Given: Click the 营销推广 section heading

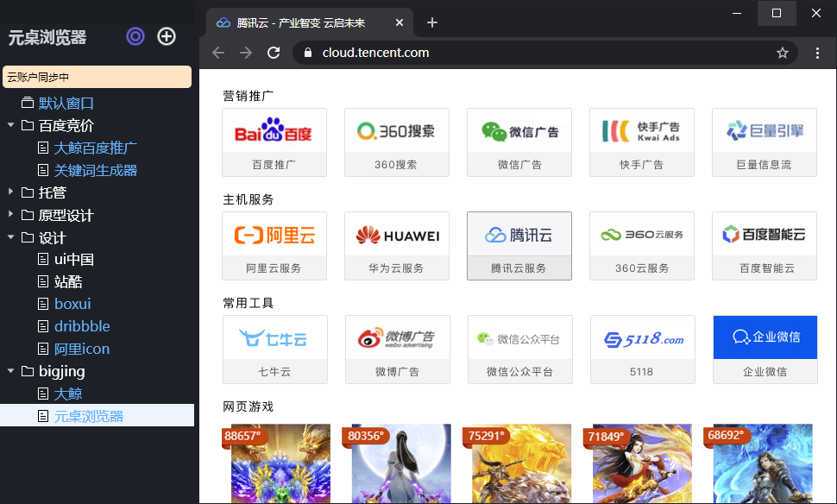Looking at the screenshot, I should pyautogui.click(x=249, y=96).
